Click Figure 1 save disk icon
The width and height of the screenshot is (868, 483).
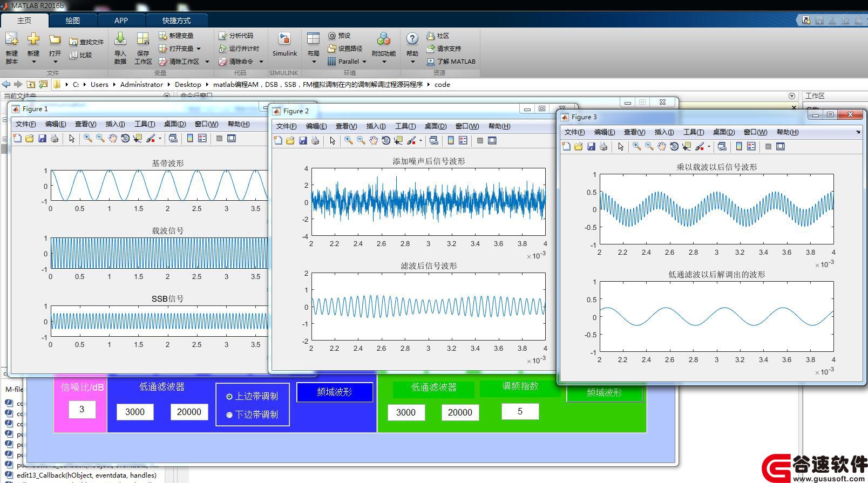coord(42,138)
